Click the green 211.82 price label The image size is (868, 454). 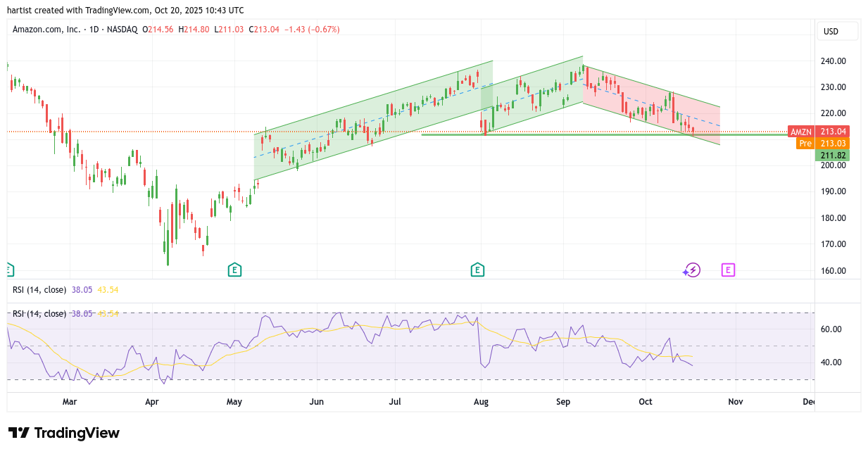(x=832, y=156)
